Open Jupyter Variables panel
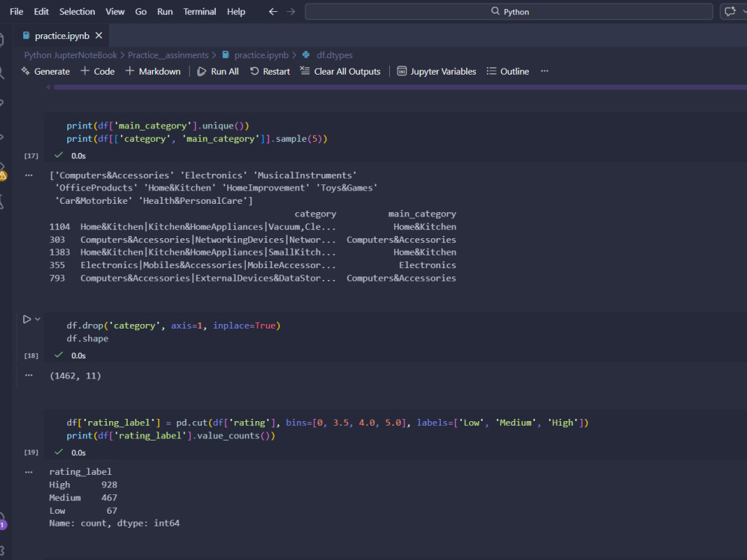 436,72
